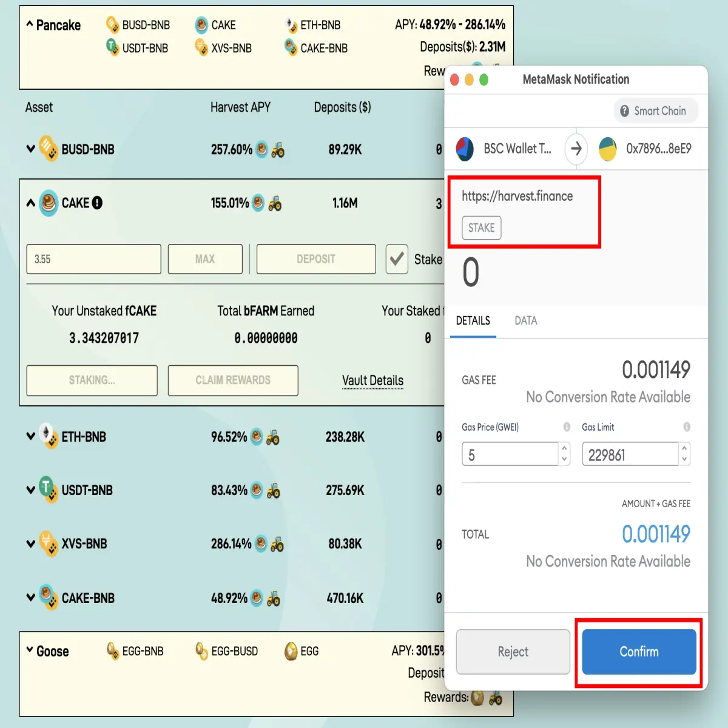Click the arrow icon between the two accounts
Screen dimensions: 728x728
tap(576, 149)
